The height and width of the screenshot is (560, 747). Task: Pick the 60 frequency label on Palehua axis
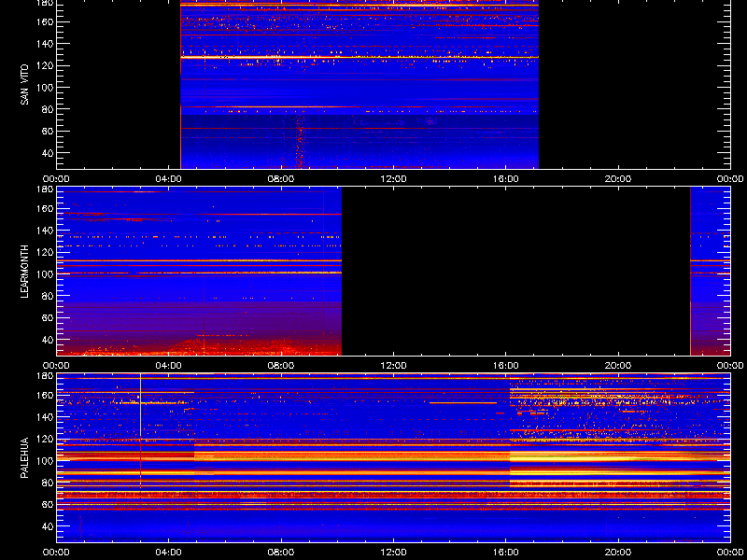(x=49, y=504)
